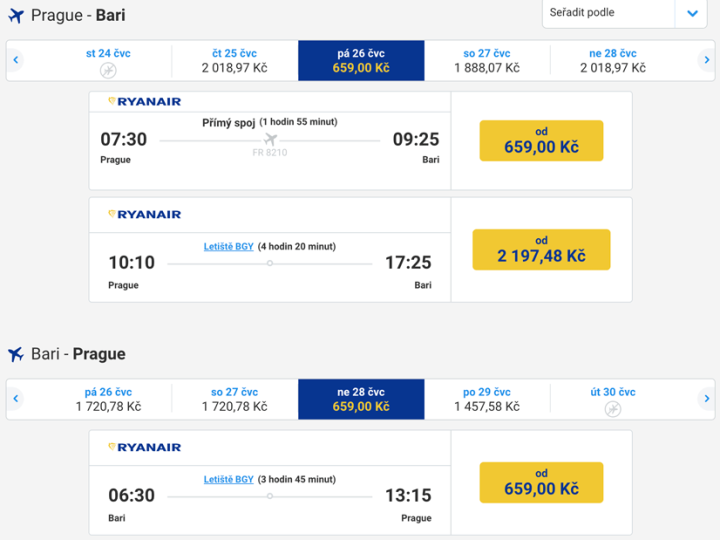Select the čt 25 čvc outbound date tab
The image size is (720, 540).
pyautogui.click(x=235, y=60)
